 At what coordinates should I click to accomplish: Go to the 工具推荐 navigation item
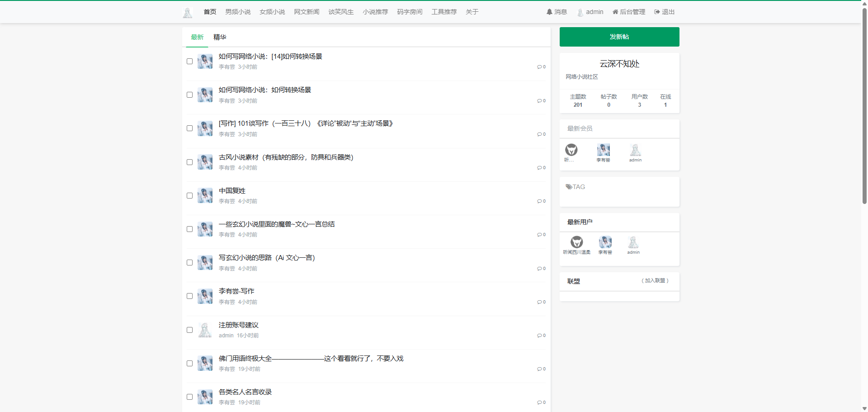pos(444,12)
